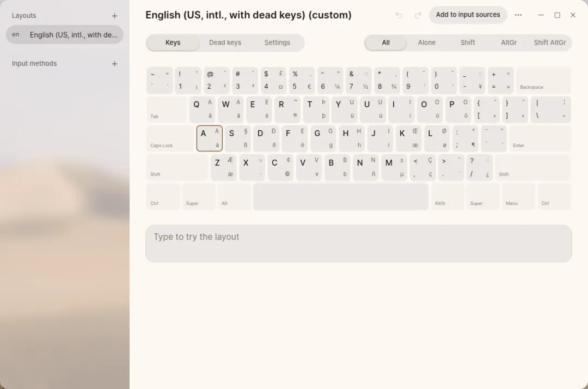The width and height of the screenshot is (588, 389).
Task: Click Add to input sources button
Action: 468,15
